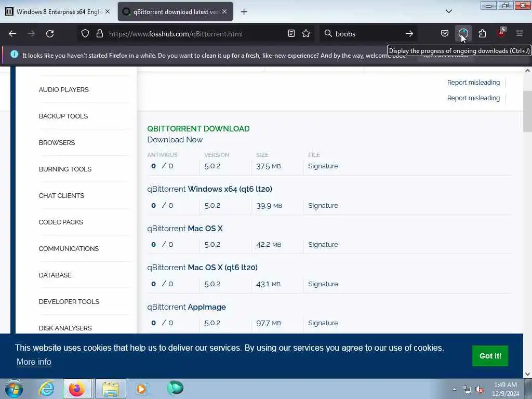Open the COMMUNICATIONS category
532x399 pixels.
pos(69,248)
